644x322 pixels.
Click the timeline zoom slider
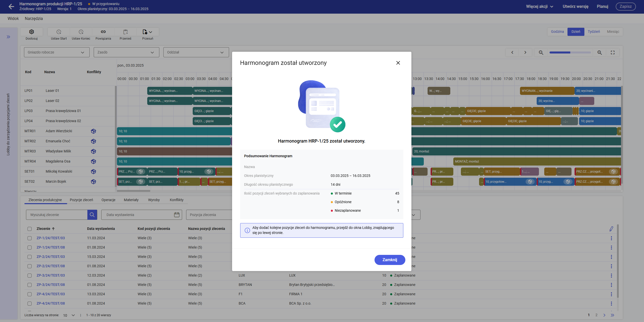tap(570, 52)
